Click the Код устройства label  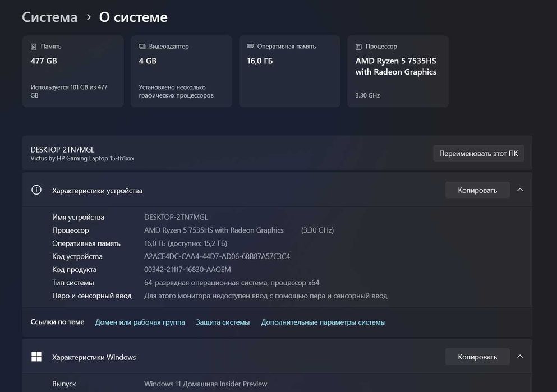click(x=77, y=256)
